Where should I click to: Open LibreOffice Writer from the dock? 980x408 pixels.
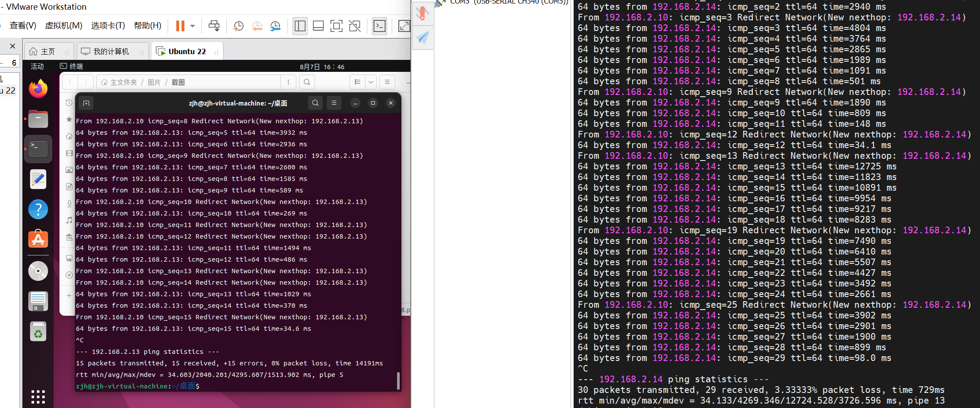click(38, 179)
